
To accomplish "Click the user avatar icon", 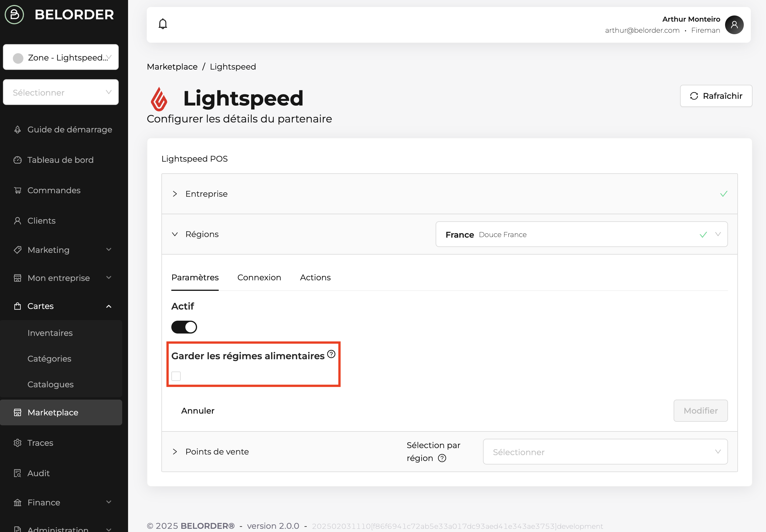I will click(734, 25).
